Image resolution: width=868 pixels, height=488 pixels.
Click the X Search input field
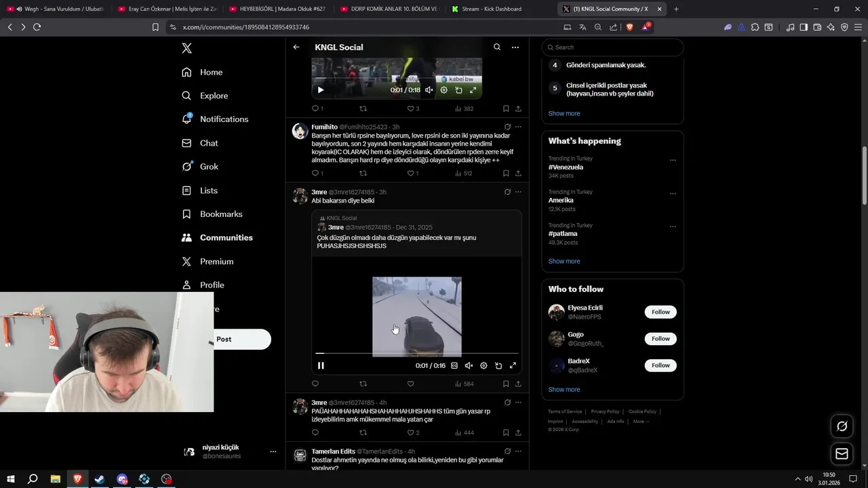coord(612,47)
